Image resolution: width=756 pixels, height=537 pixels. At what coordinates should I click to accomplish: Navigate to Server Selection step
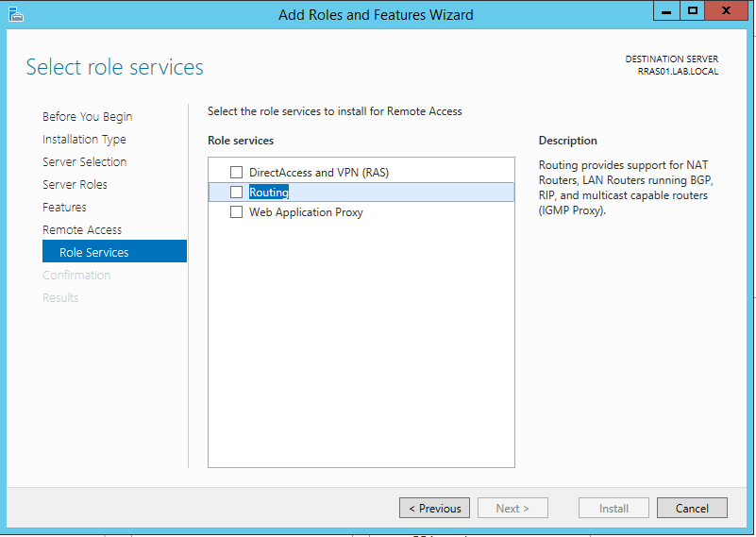point(84,162)
